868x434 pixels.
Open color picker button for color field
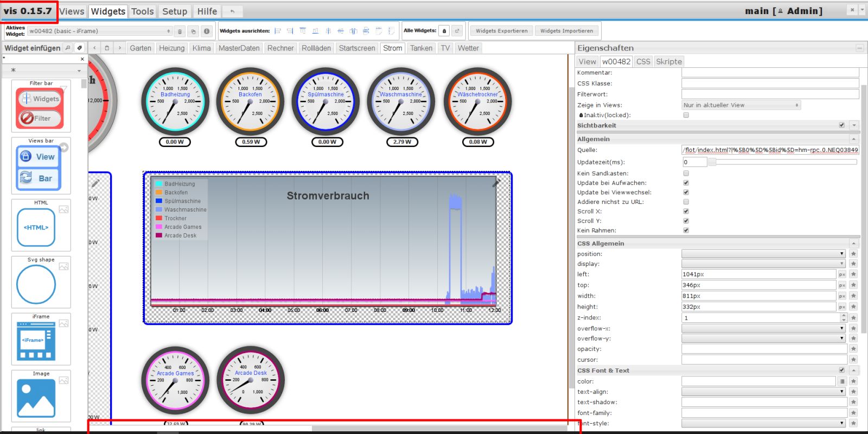[843, 381]
